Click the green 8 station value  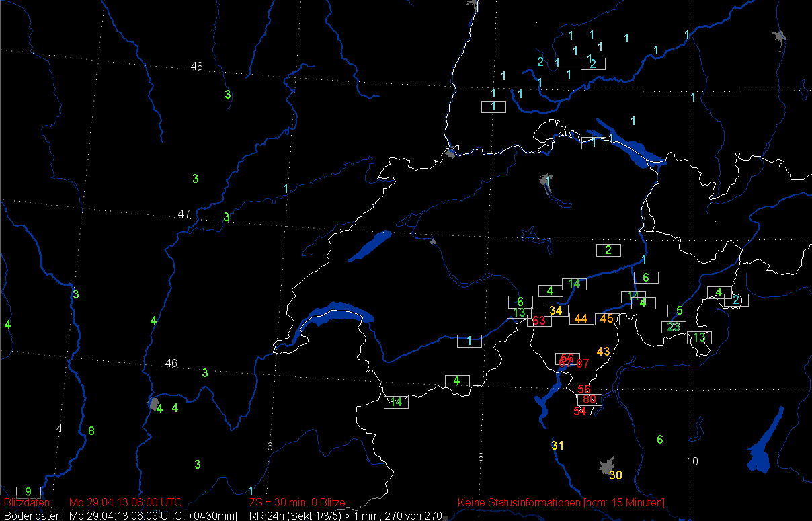91,431
